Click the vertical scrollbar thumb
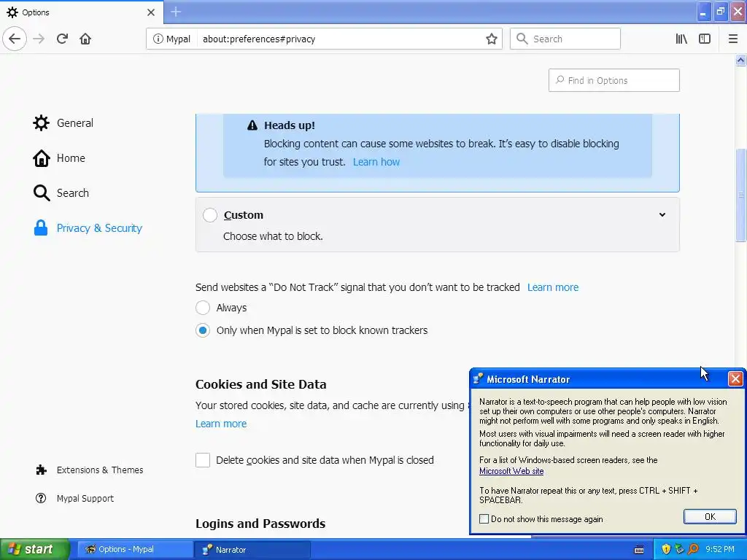This screenshot has height=560, width=747. [740, 195]
